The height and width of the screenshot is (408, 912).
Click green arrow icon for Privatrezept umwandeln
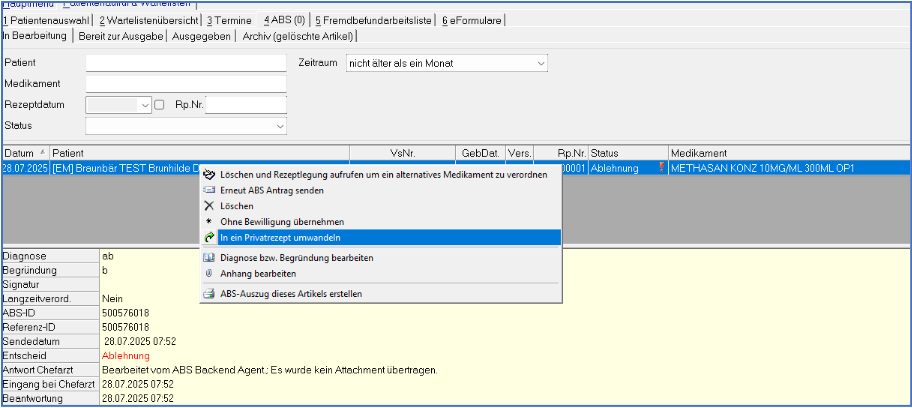209,237
